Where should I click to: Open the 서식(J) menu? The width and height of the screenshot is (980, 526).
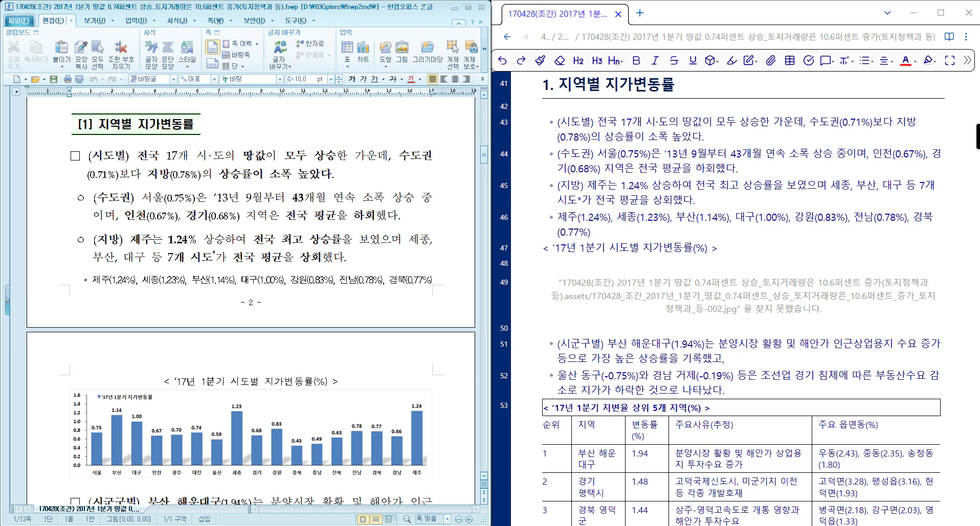(x=177, y=20)
